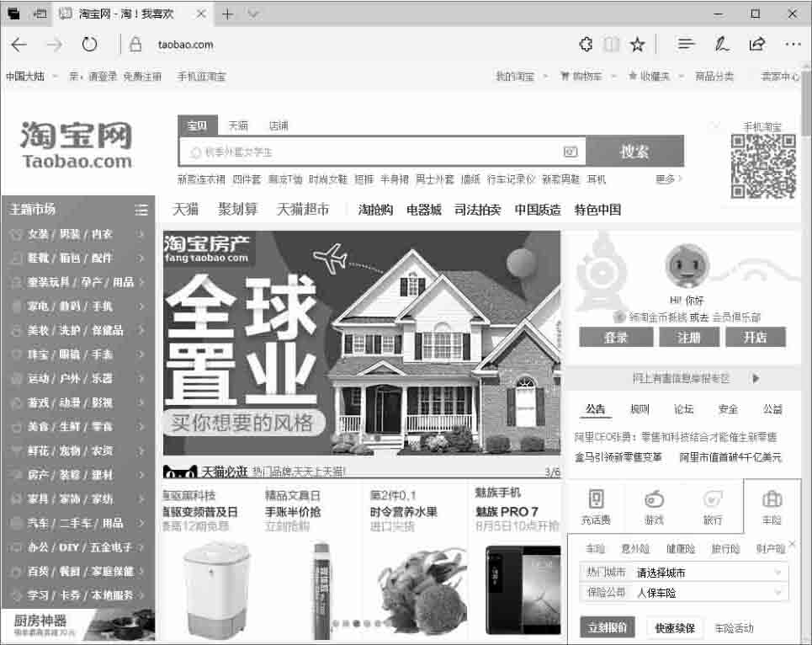Click the 登录 button
812x645 pixels.
616,338
